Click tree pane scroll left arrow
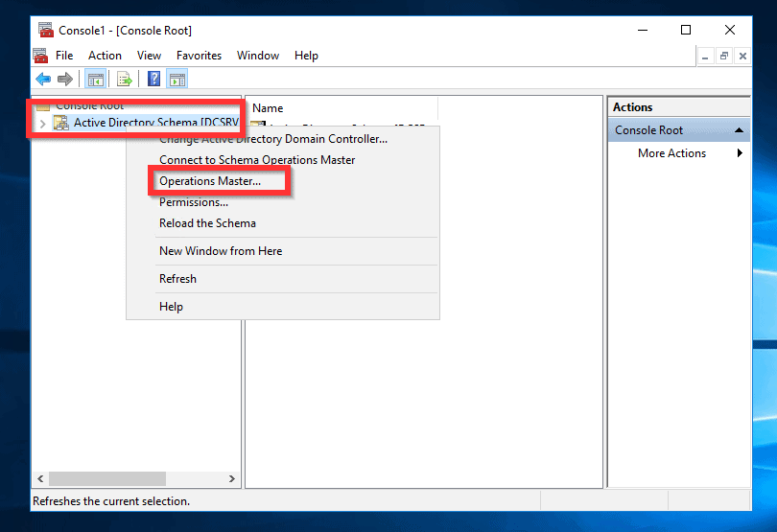The image size is (777, 532). 40,478
